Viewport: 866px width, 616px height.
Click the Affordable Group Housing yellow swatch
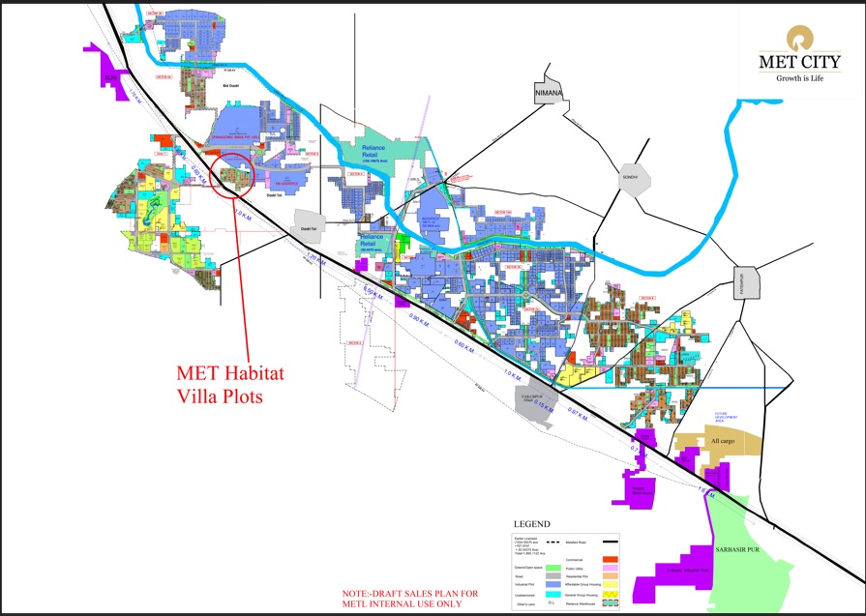[x=610, y=583]
